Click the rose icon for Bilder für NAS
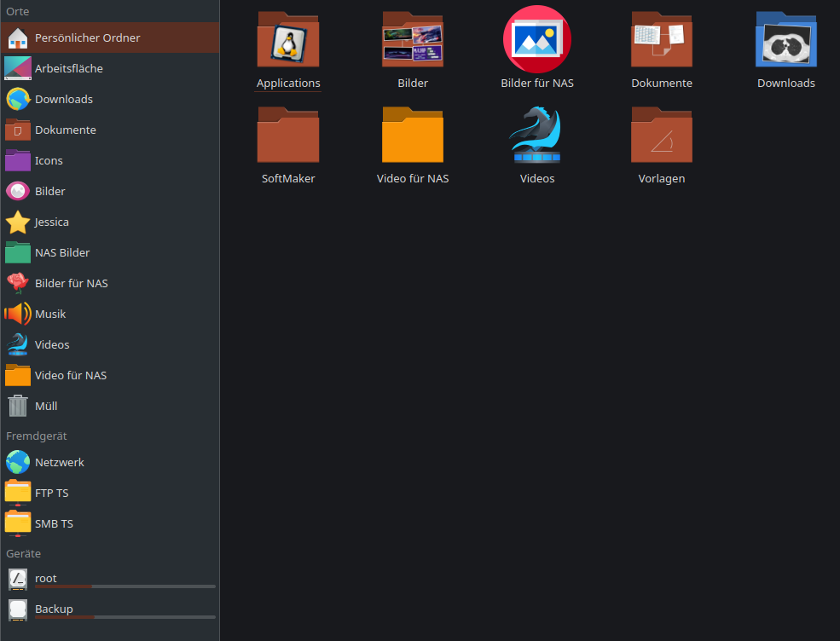The height and width of the screenshot is (641, 840). [x=18, y=283]
